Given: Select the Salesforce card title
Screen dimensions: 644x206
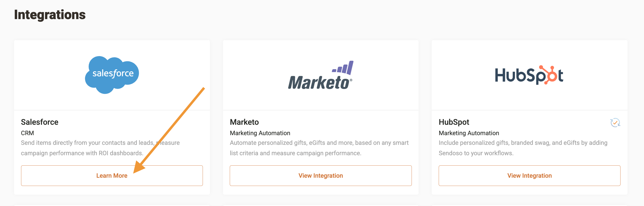Looking at the screenshot, I should point(39,122).
